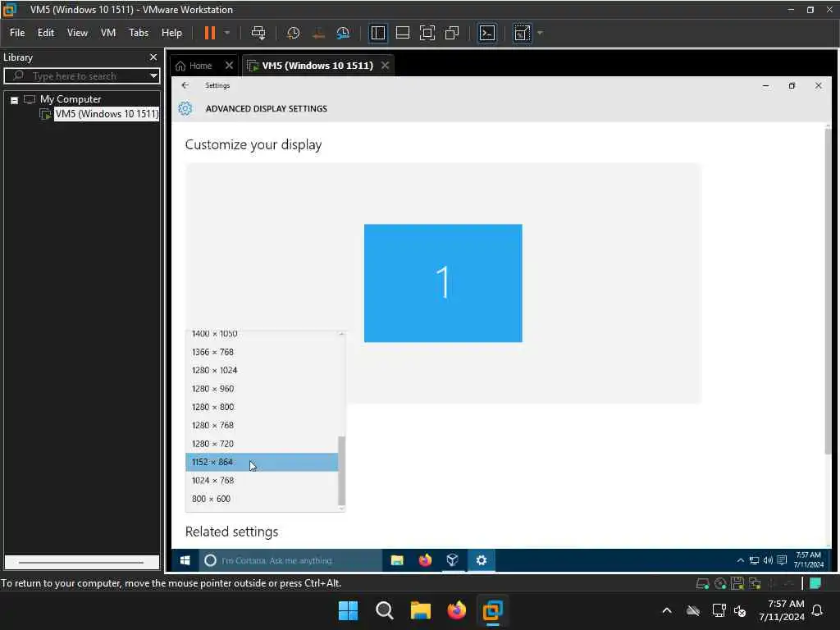The width and height of the screenshot is (840, 630).
Task: Open the VM menu
Action: click(108, 33)
